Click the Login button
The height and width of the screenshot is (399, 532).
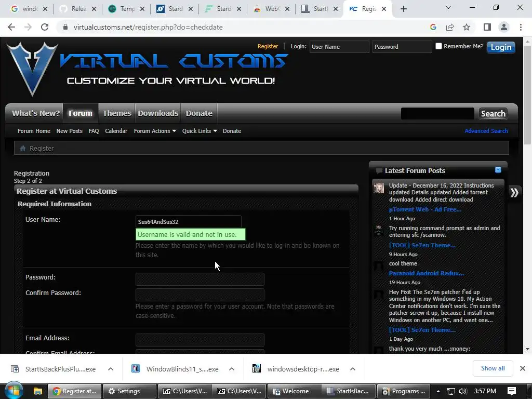[x=501, y=47]
